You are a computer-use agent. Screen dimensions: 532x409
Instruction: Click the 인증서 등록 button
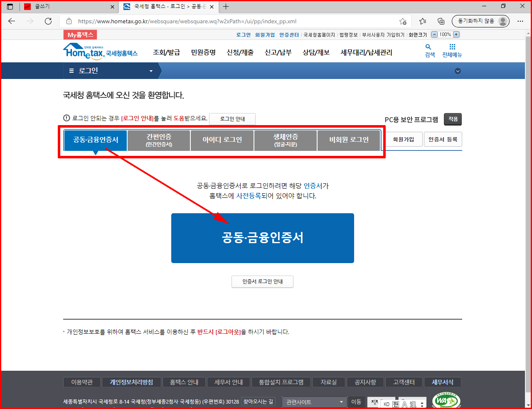[x=443, y=140]
